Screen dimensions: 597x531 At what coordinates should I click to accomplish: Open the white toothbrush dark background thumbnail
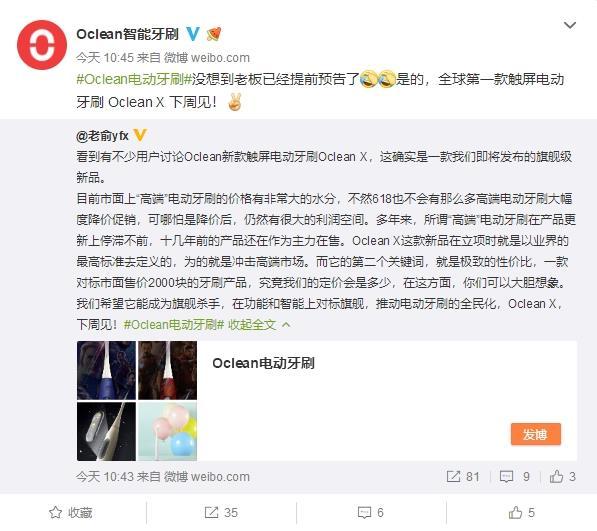click(x=106, y=431)
